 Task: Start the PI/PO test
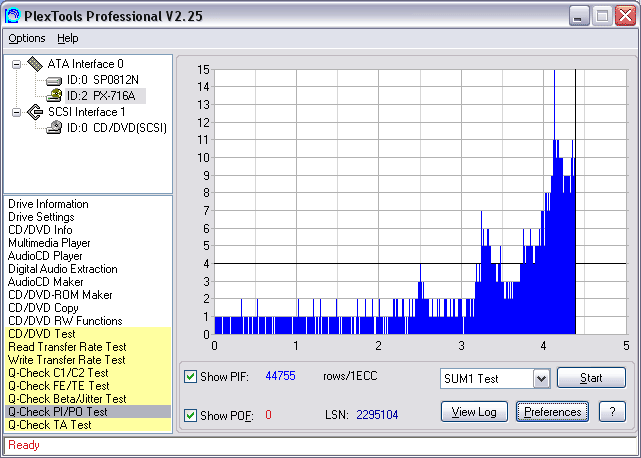pos(591,378)
